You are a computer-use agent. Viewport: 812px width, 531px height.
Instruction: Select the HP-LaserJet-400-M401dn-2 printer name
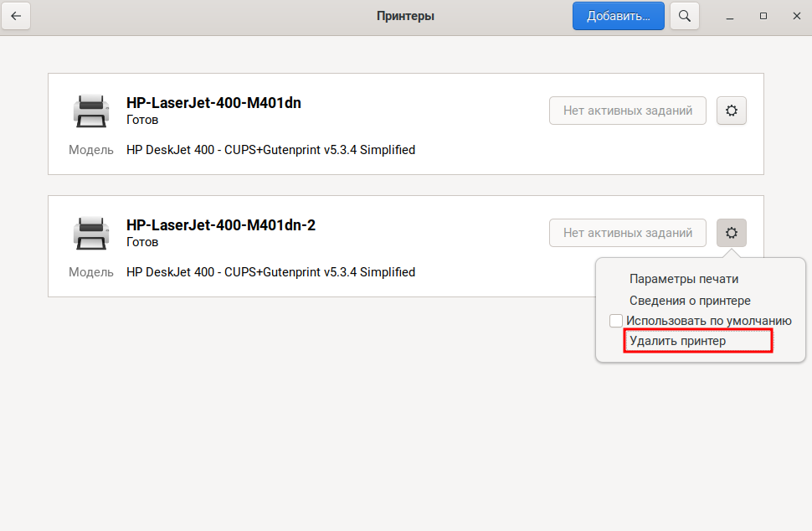coord(221,225)
